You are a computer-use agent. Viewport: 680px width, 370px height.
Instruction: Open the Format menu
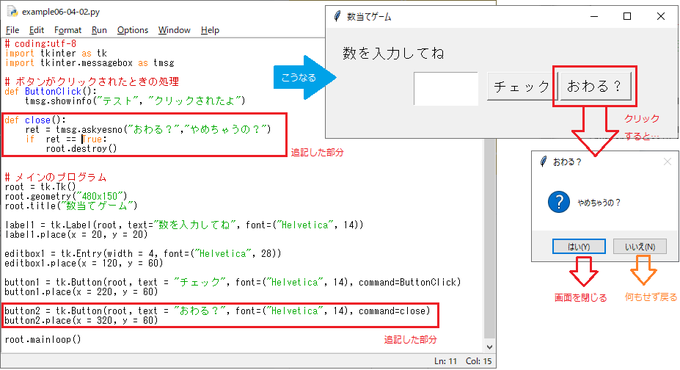(68, 30)
